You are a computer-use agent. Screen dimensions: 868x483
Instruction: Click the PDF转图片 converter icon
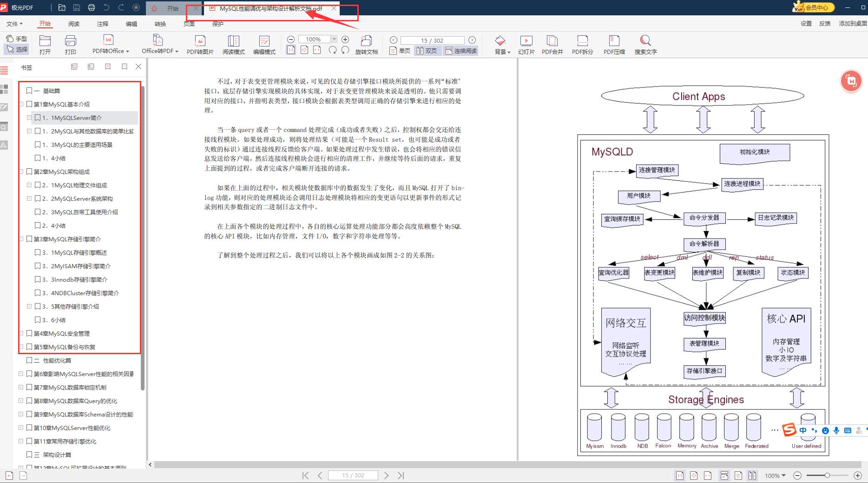click(200, 45)
